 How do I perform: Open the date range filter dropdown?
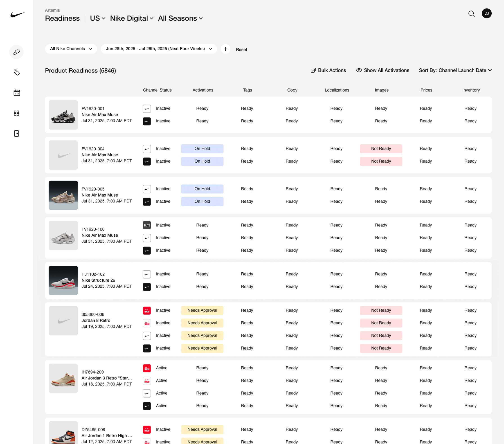pyautogui.click(x=159, y=49)
